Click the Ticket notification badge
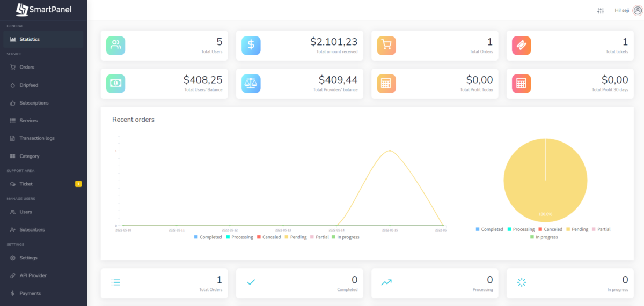 click(x=78, y=184)
